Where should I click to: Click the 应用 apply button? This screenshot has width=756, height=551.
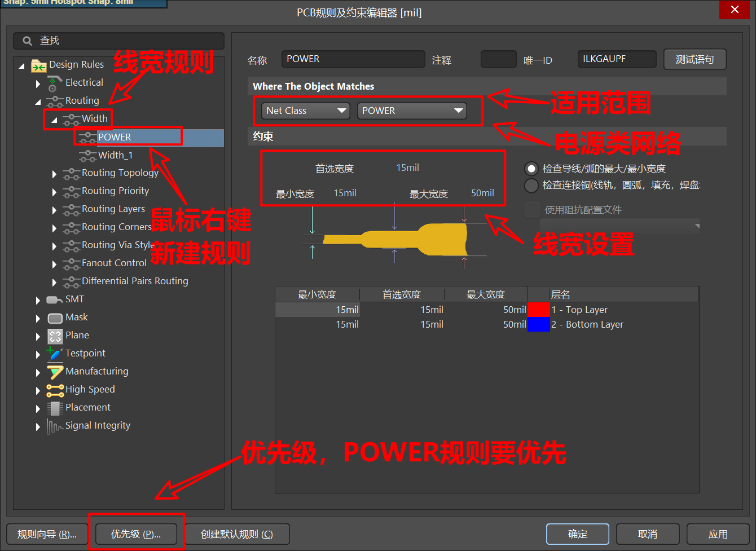click(718, 534)
